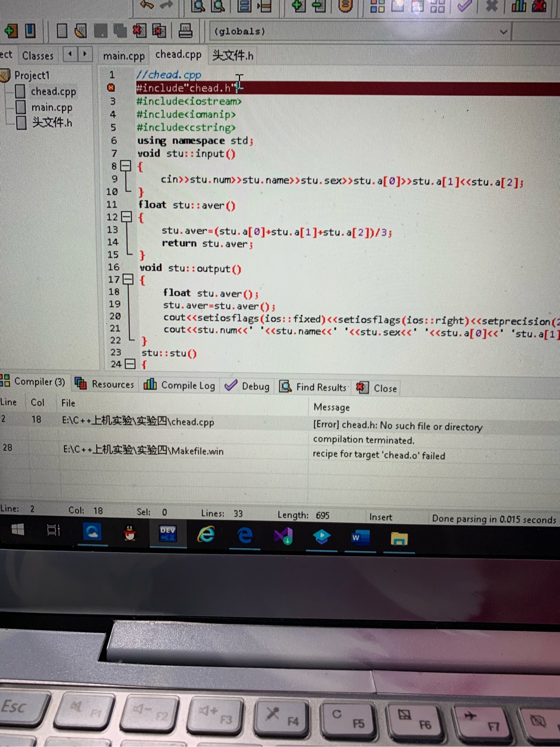Select main.cpp in project tree
The image size is (560, 747).
click(x=52, y=107)
